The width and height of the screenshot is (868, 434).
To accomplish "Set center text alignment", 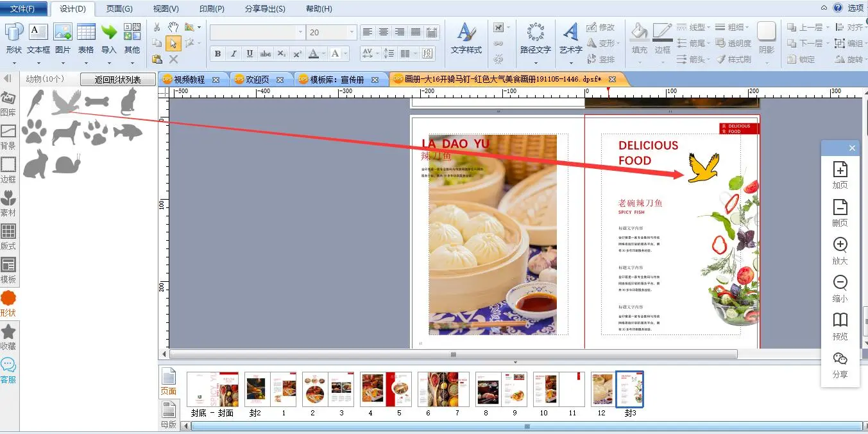I will (384, 32).
